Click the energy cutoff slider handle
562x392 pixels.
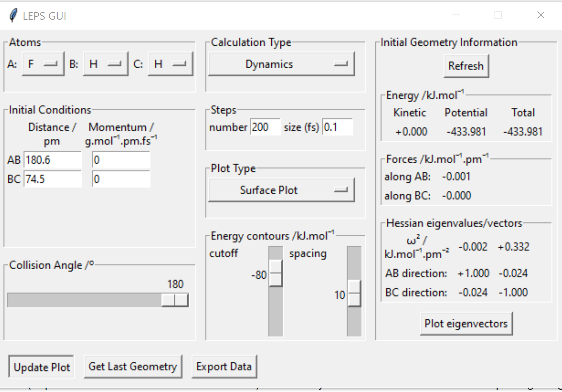276,273
